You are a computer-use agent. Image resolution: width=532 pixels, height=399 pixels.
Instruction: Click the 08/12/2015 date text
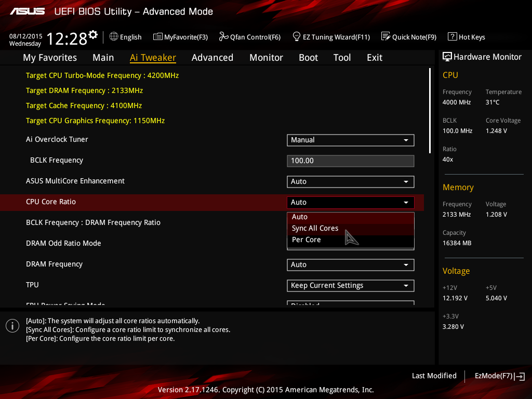[x=26, y=36]
